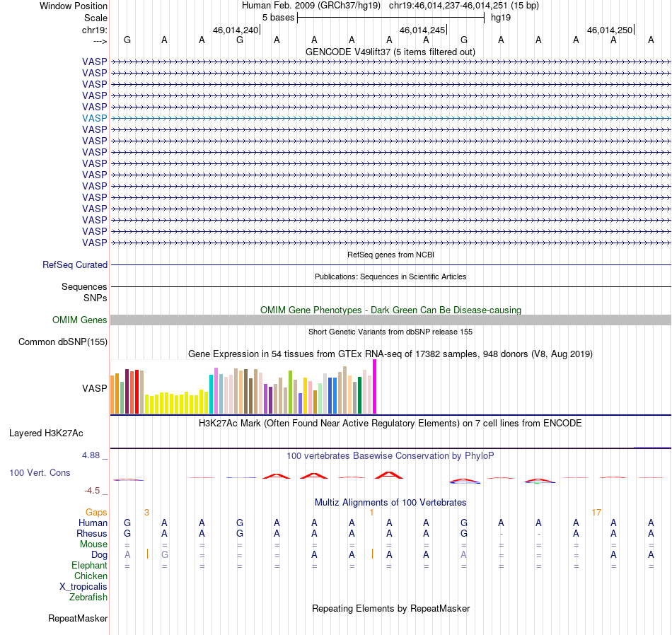Click the 4.88 PhyloP upper scale value

[x=91, y=455]
